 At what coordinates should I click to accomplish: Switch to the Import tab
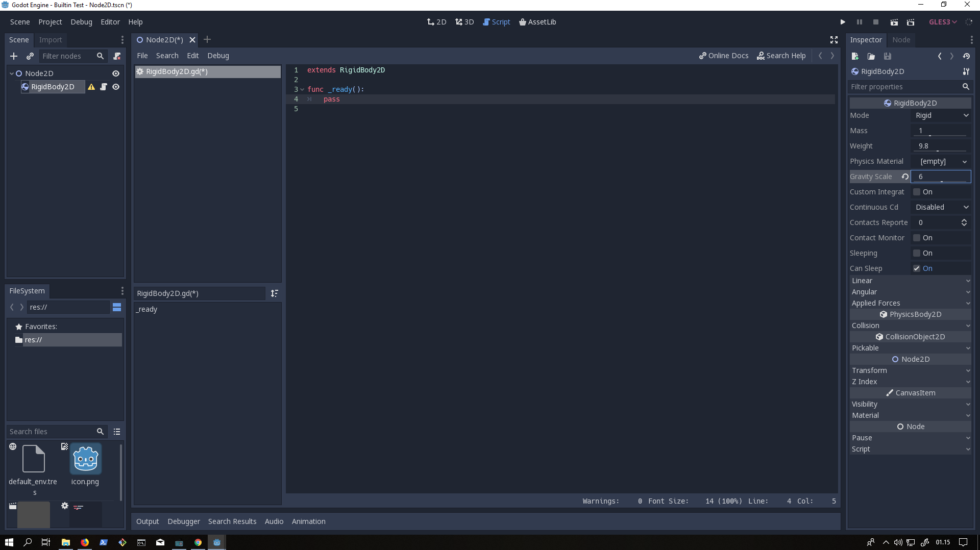click(50, 40)
